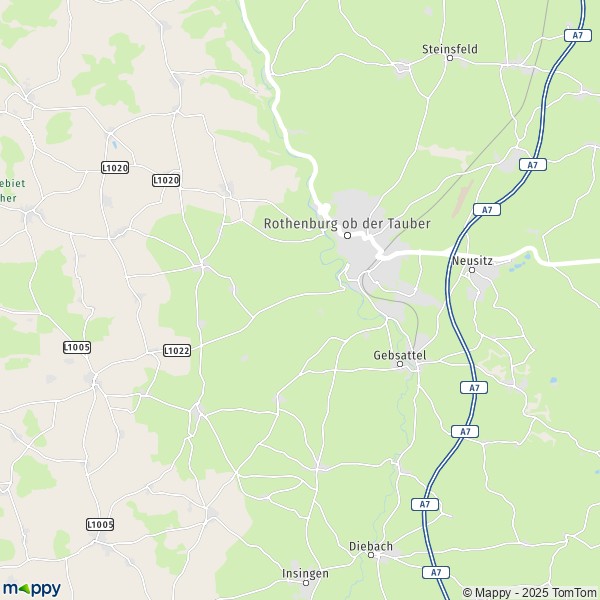Select the bottommost A7 motorway shield
600x600 pixels.
tap(436, 572)
